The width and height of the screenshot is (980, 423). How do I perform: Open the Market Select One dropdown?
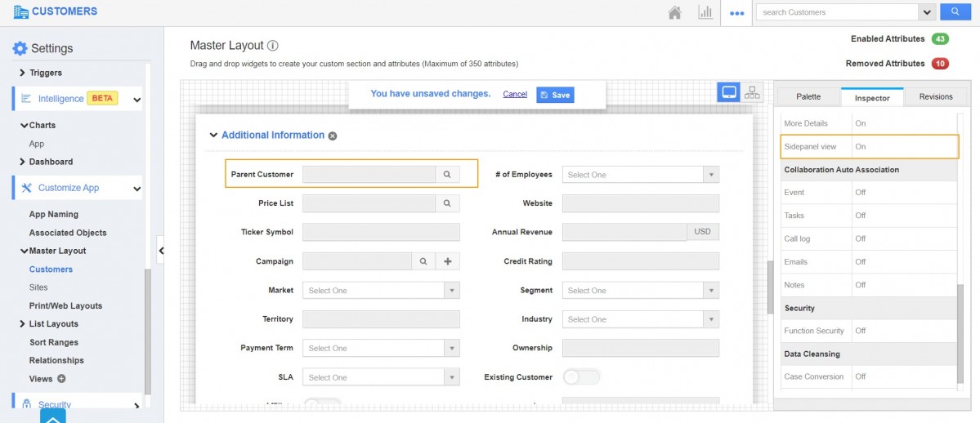click(x=381, y=291)
